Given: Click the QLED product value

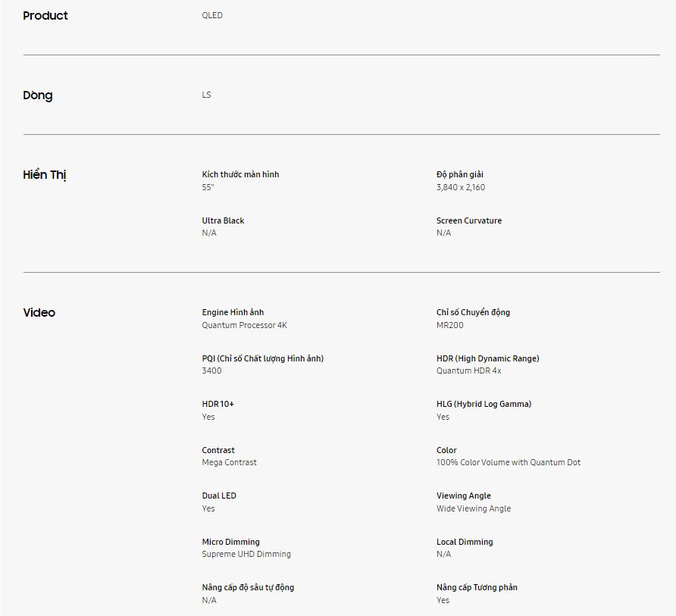Looking at the screenshot, I should click(x=212, y=16).
